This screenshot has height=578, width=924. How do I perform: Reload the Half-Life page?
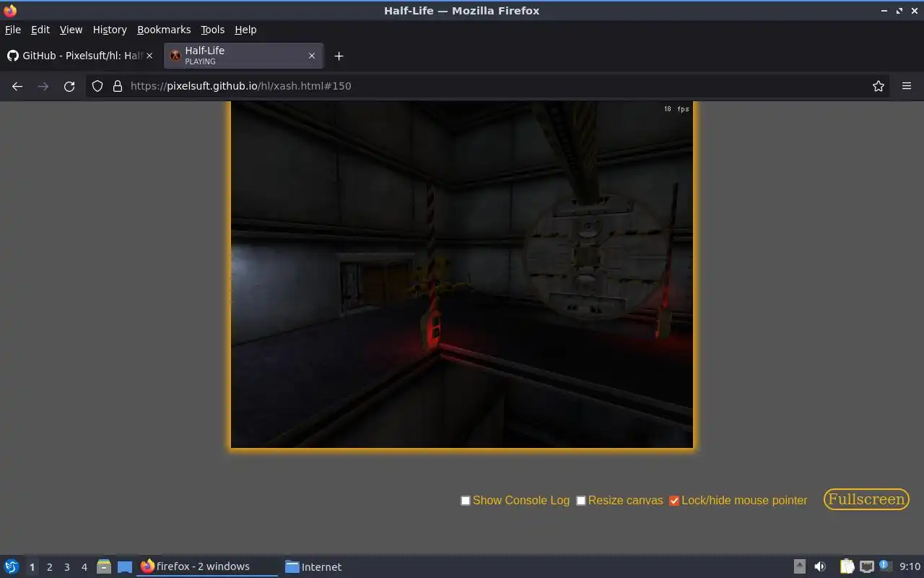click(x=69, y=86)
